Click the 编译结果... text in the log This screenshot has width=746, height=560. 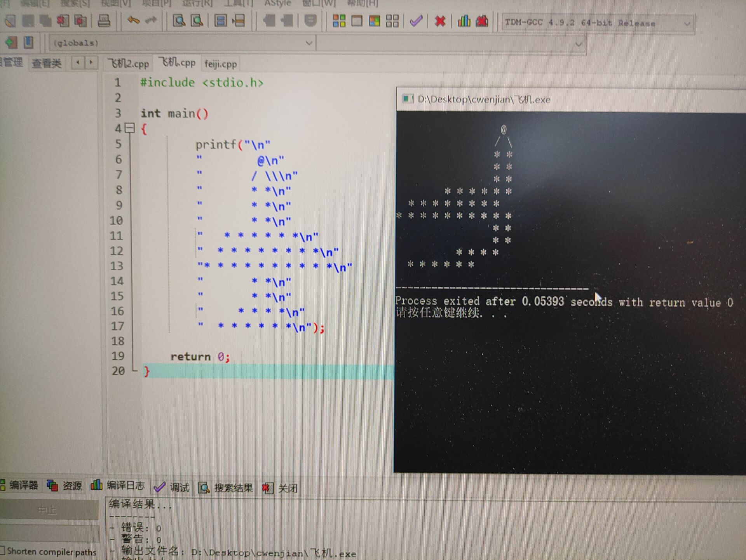click(x=140, y=504)
